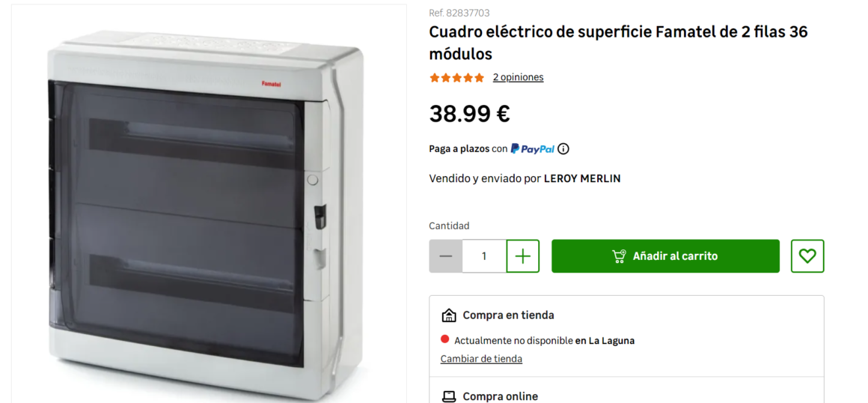Click the heart wishlist icon
The image size is (868, 403).
pyautogui.click(x=807, y=256)
